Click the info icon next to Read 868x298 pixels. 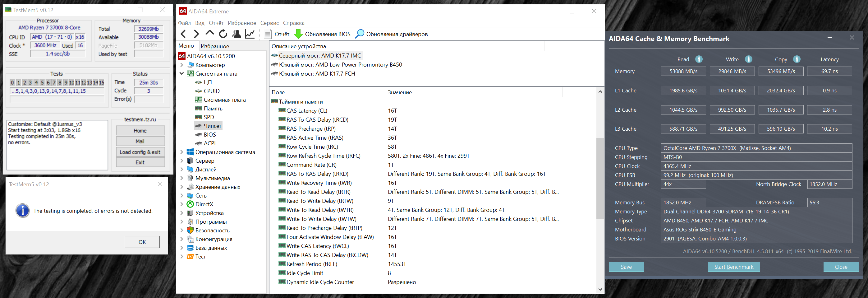(x=699, y=59)
